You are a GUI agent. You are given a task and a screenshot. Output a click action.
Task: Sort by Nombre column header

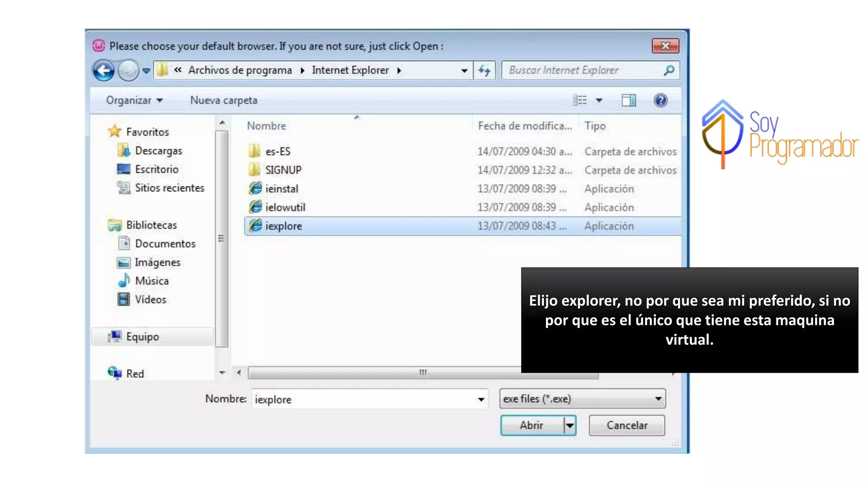tap(266, 126)
